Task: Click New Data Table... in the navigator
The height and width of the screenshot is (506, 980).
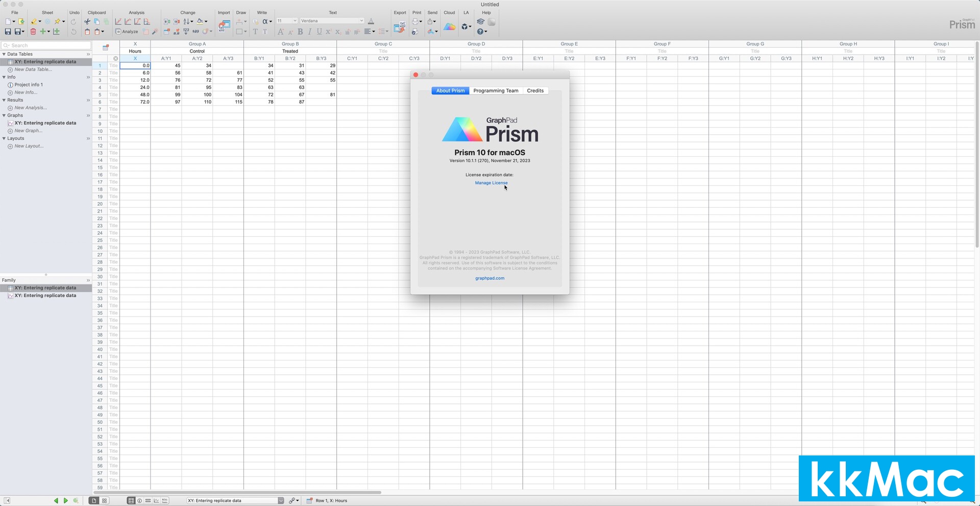Action: (x=33, y=69)
